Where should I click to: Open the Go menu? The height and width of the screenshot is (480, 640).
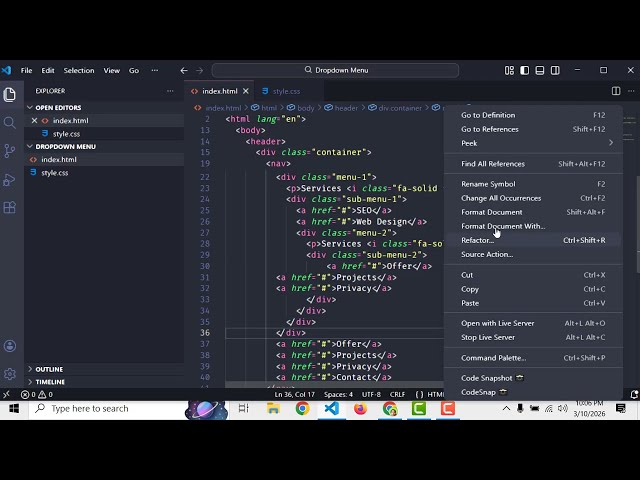coord(134,70)
